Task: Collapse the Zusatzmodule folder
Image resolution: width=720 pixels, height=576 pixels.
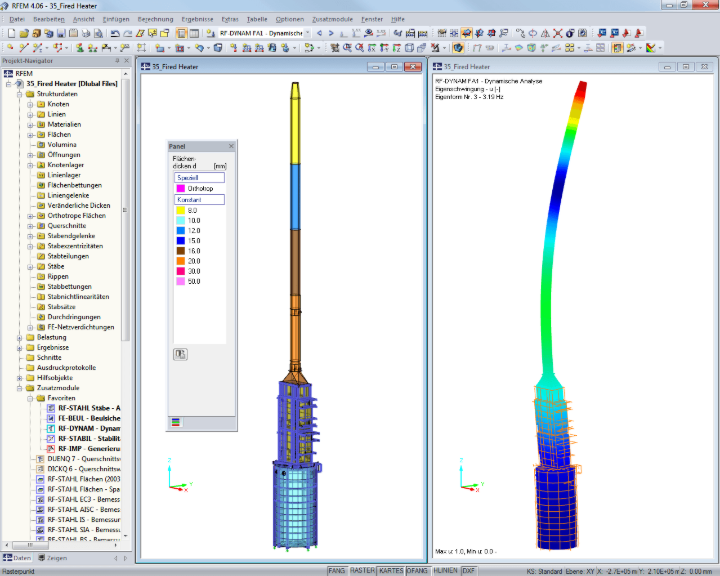Action: [x=19, y=388]
